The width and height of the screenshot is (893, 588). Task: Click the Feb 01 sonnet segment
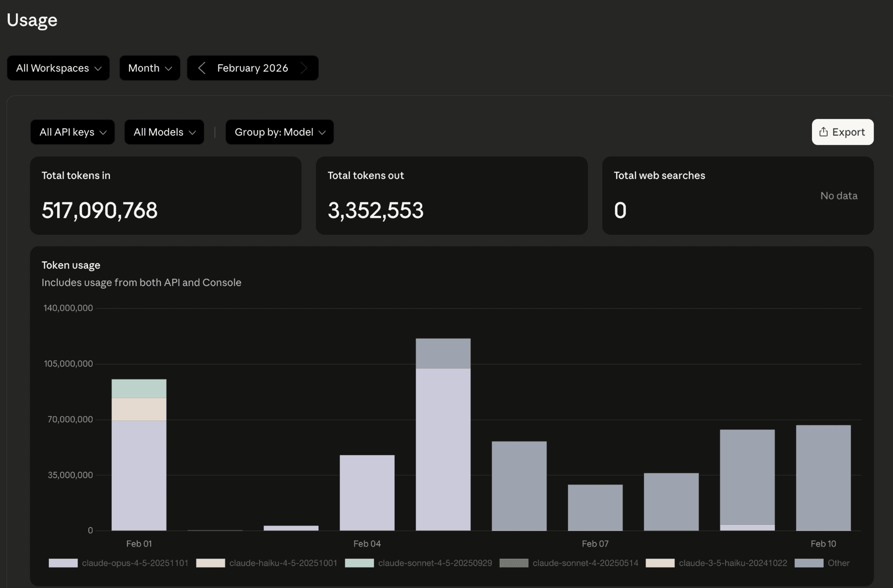[139, 388]
